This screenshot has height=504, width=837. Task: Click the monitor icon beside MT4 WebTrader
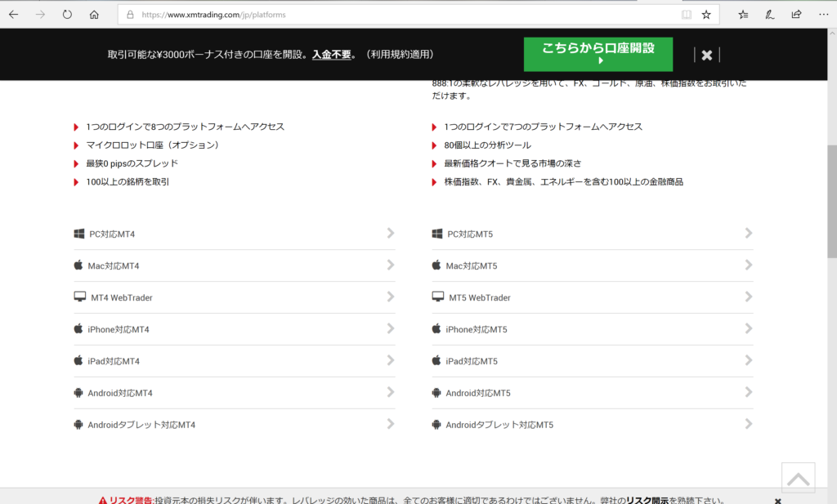80,297
